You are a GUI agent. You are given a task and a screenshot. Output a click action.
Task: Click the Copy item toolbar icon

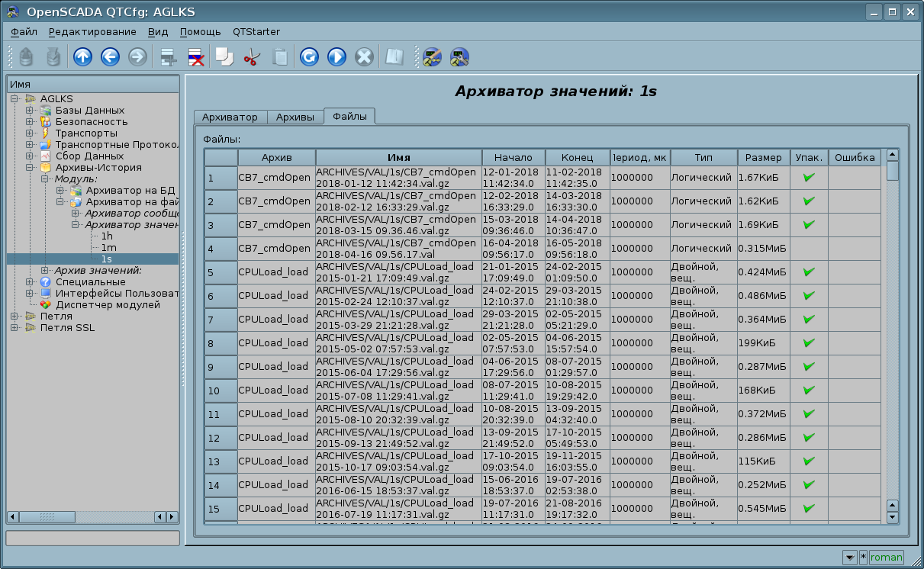(224, 57)
